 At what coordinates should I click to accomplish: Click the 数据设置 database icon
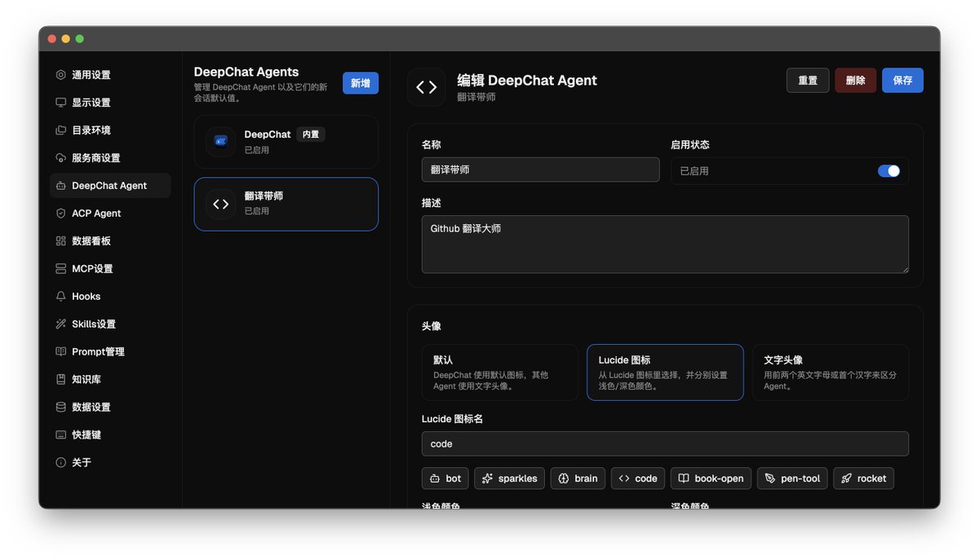click(60, 408)
